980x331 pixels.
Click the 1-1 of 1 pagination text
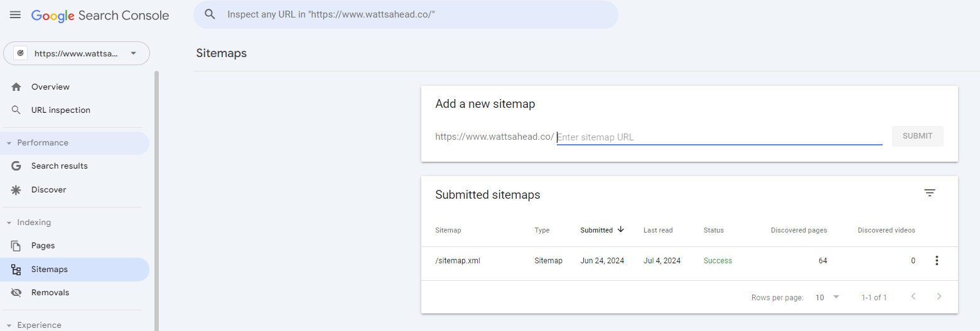874,298
